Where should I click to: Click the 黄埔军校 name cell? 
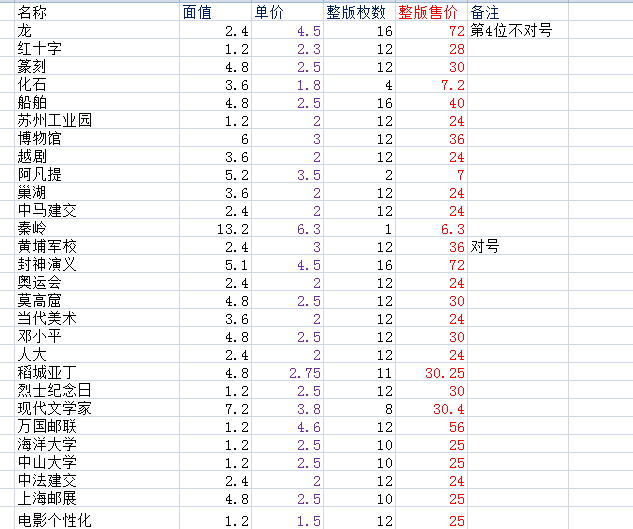click(97, 246)
